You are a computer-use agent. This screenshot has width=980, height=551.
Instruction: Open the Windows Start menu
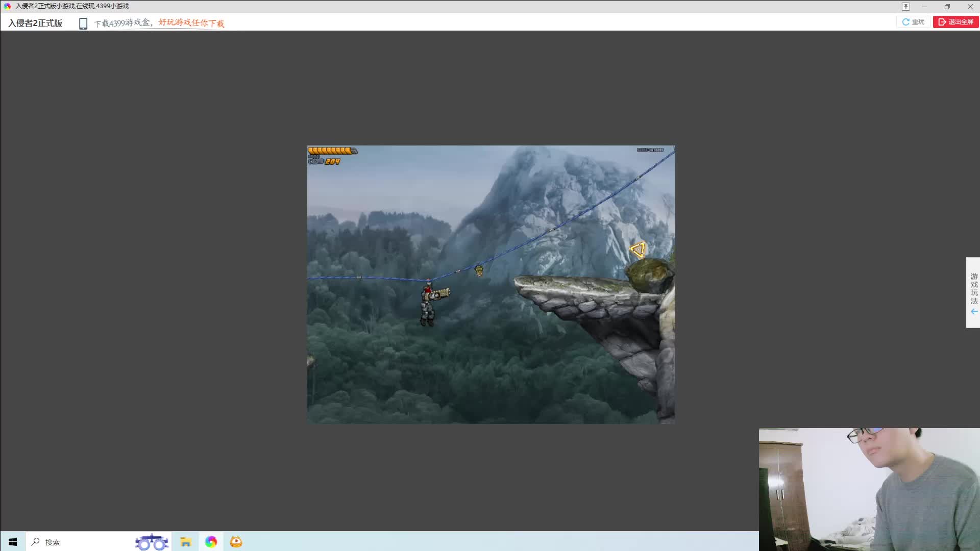click(x=12, y=542)
